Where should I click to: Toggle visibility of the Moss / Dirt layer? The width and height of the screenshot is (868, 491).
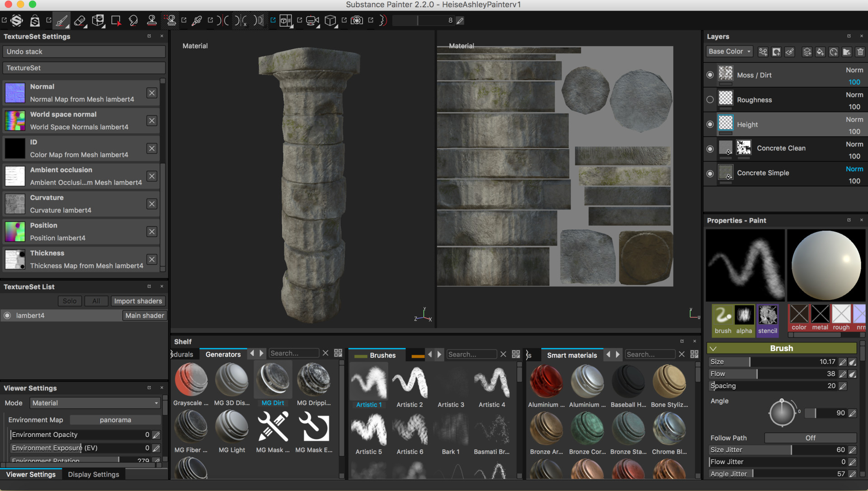pyautogui.click(x=710, y=75)
